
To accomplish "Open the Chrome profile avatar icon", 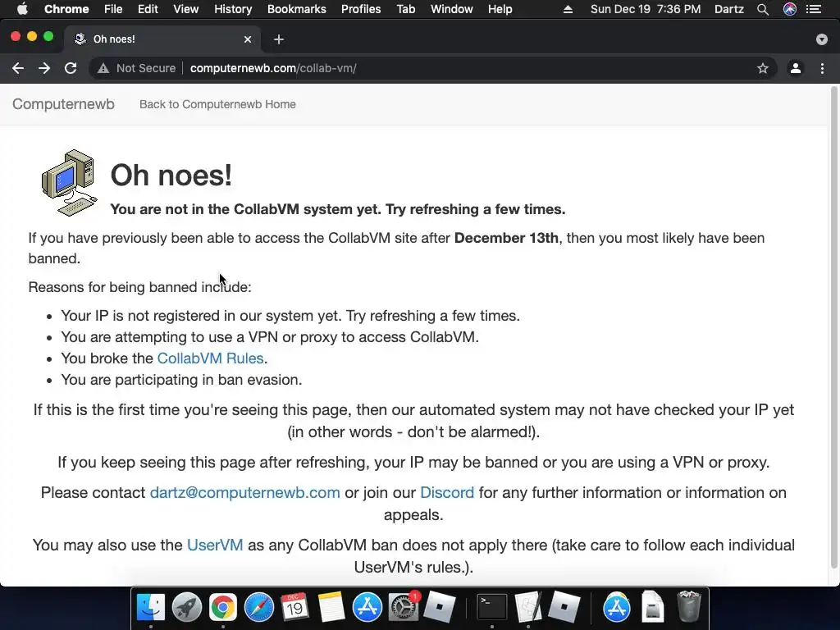I will click(x=796, y=68).
